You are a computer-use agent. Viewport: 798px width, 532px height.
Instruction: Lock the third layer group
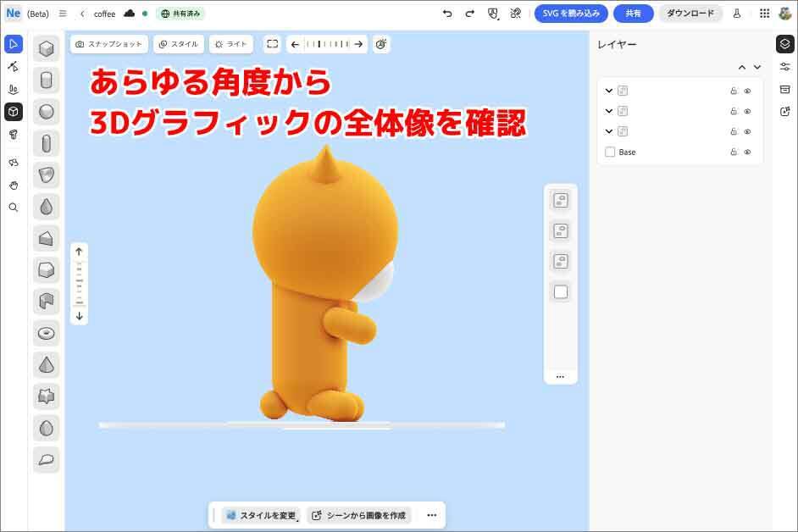(734, 132)
